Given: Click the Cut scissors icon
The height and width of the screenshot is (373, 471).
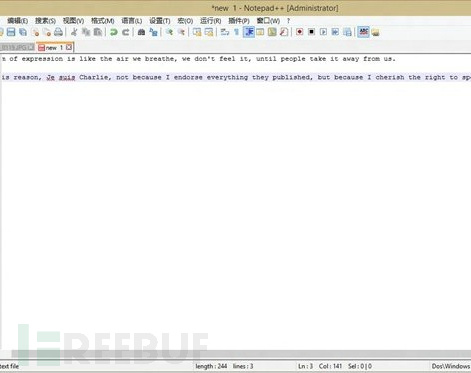Looking at the screenshot, I should coord(74,32).
